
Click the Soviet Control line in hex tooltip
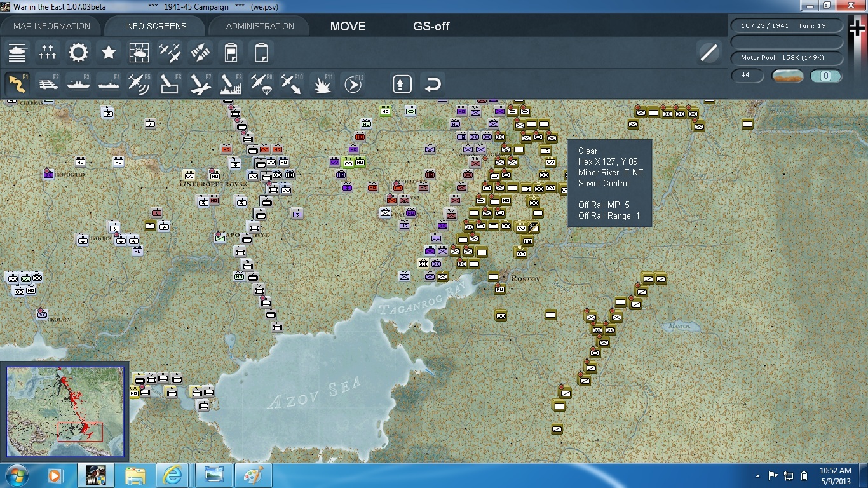click(x=604, y=183)
